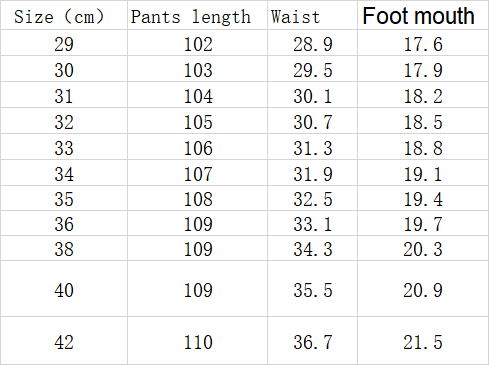
Task: Click waist value 33.1
Action: click(x=312, y=223)
